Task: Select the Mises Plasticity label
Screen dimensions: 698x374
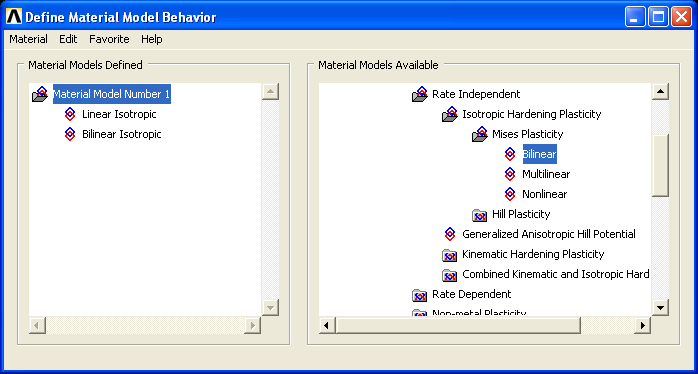Action: tap(528, 134)
